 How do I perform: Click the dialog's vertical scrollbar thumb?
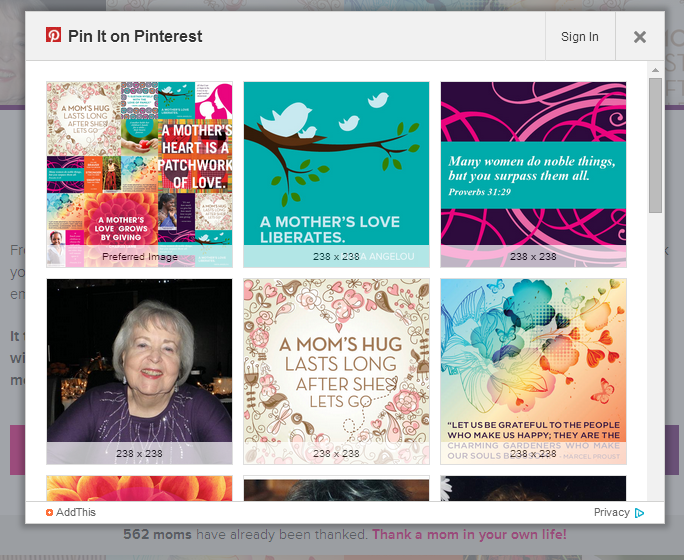655,145
